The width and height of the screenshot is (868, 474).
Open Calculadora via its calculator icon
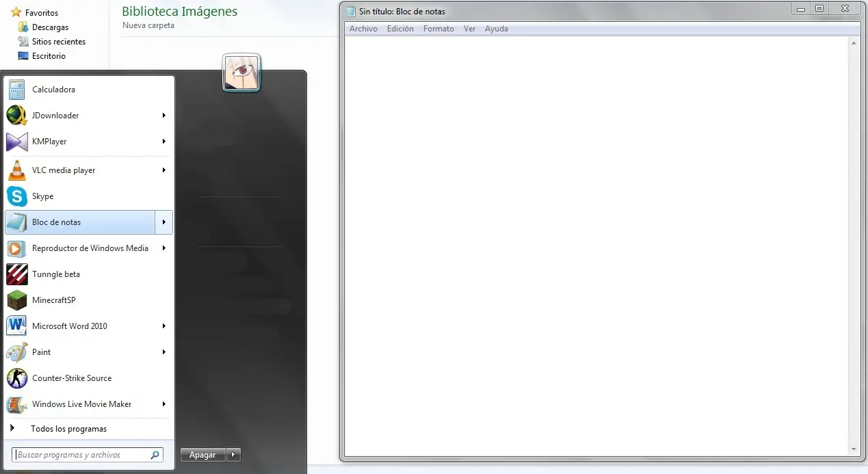click(16, 90)
